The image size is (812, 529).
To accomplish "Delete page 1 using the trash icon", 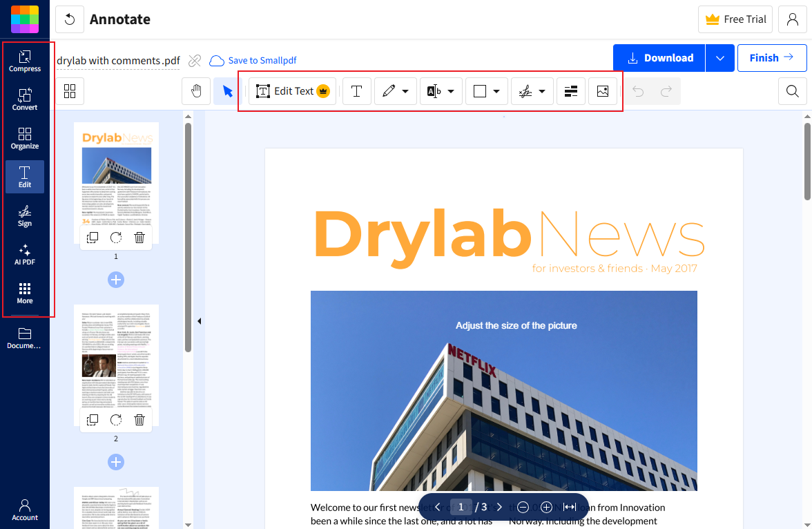I will (x=139, y=237).
